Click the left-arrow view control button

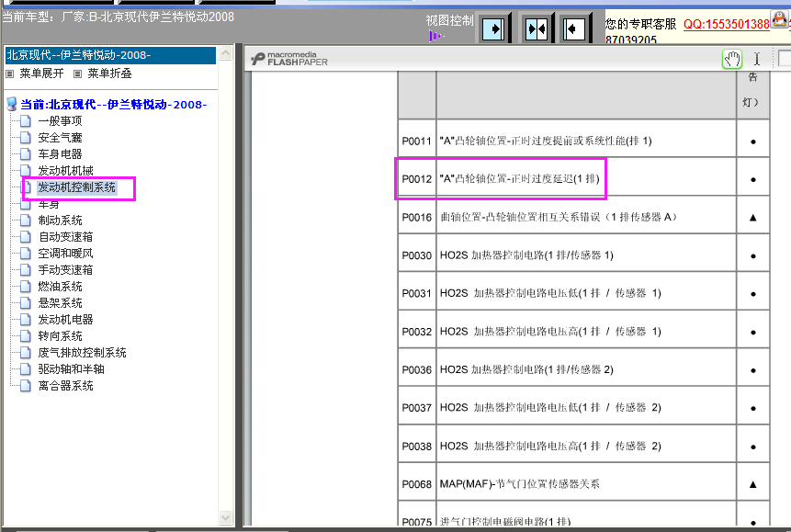[573, 28]
